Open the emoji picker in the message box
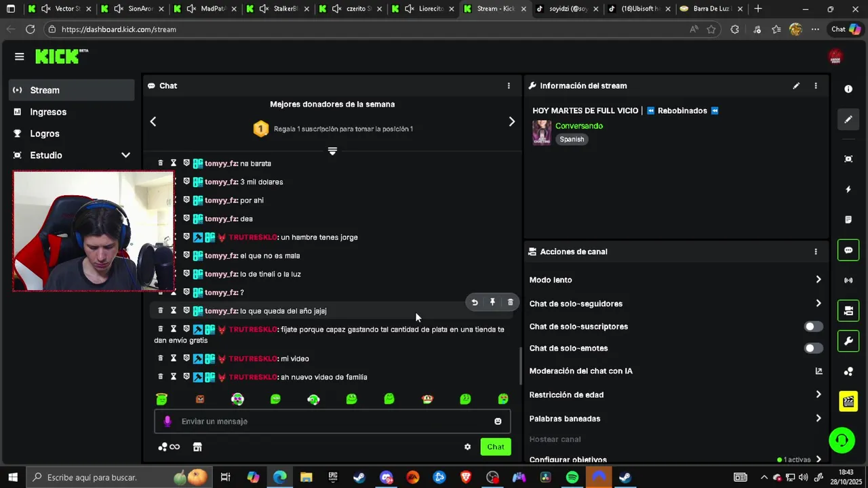 pos(498,422)
